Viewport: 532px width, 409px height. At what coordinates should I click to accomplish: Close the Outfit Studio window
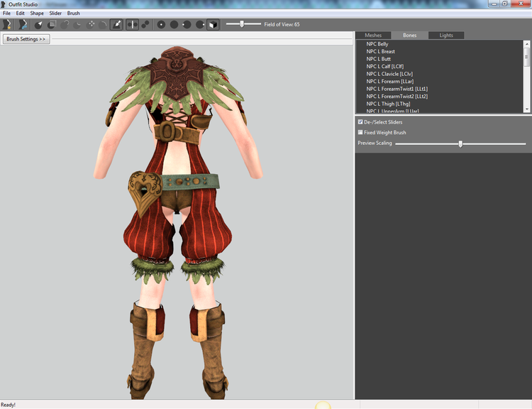[x=521, y=4]
